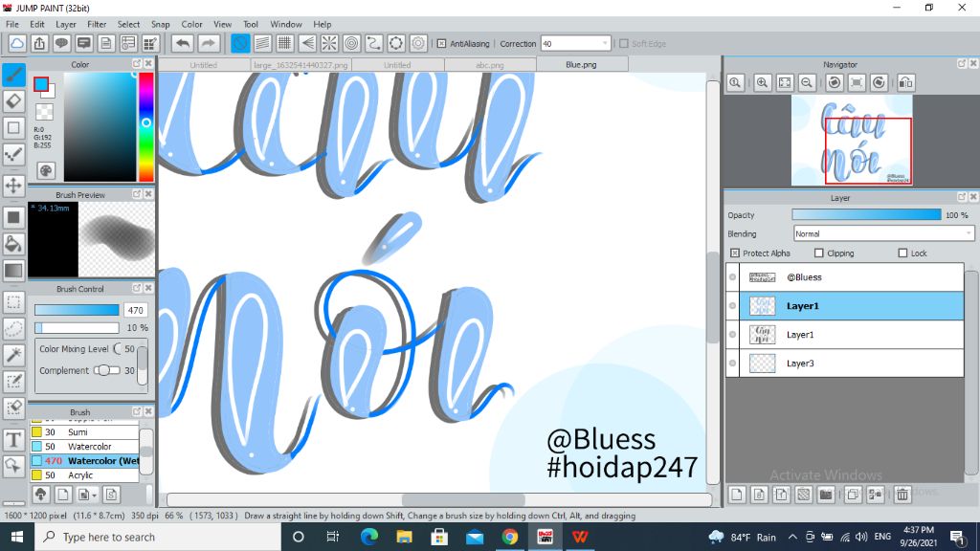This screenshot has width=980, height=551.
Task: Select the Move tool
Action: (x=13, y=186)
